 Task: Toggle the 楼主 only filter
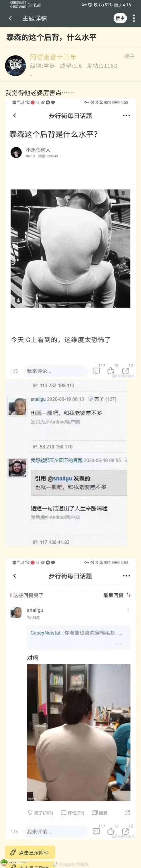(120, 18)
